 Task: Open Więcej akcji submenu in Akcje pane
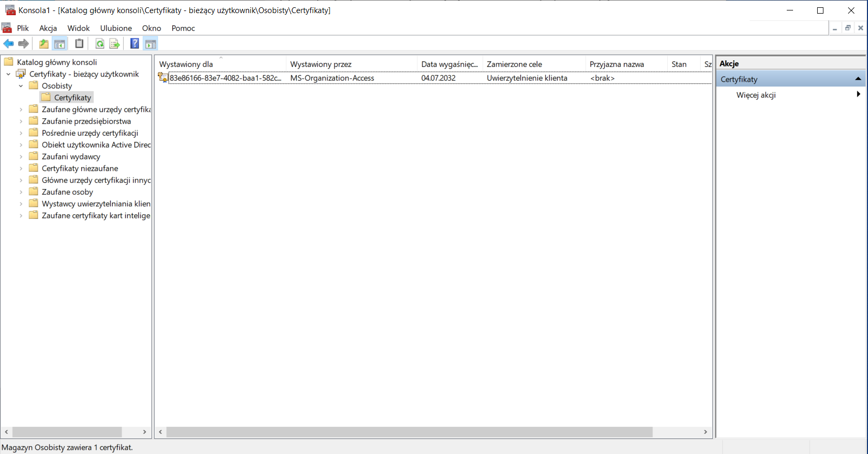pos(791,95)
